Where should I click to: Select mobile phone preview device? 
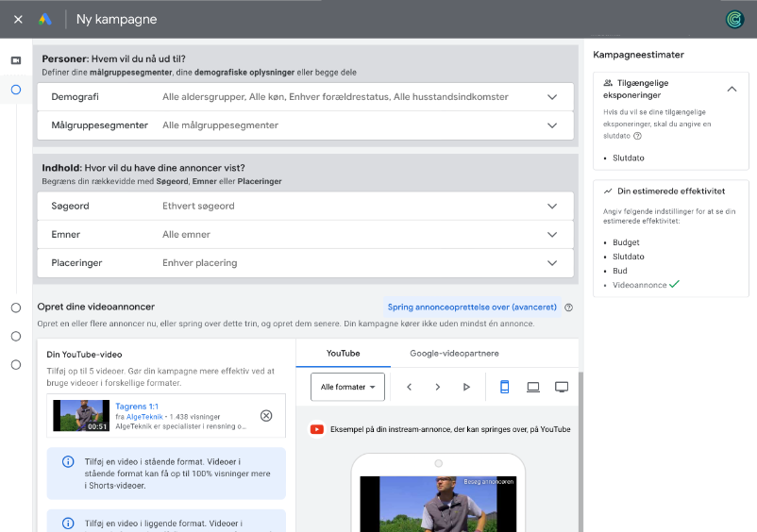tap(504, 387)
